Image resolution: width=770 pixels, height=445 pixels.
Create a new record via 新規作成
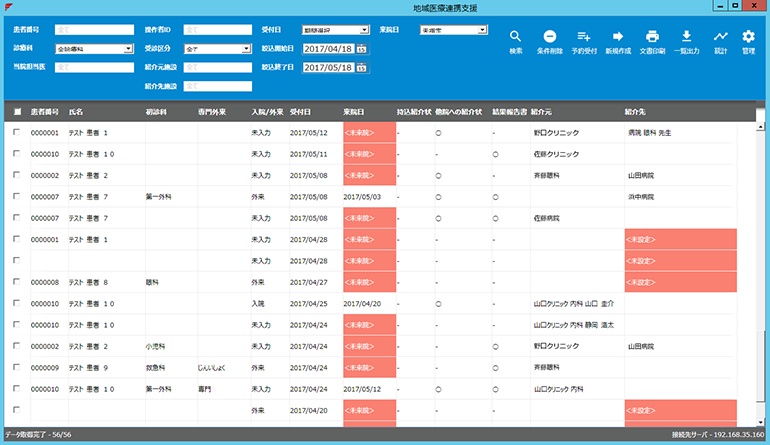618,42
